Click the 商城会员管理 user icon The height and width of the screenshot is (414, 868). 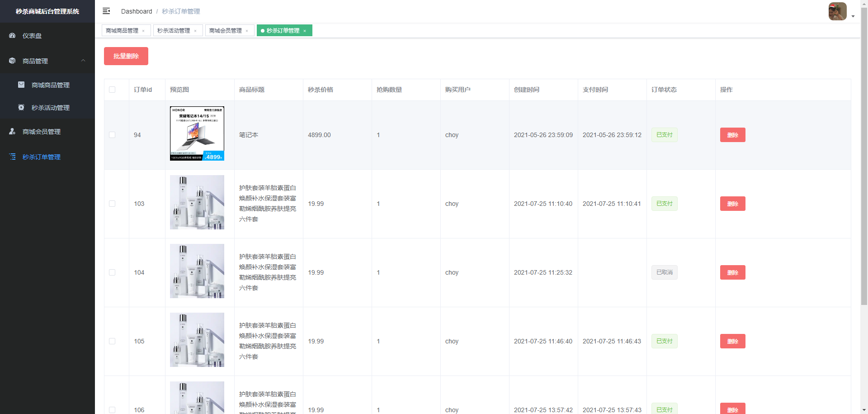12,131
